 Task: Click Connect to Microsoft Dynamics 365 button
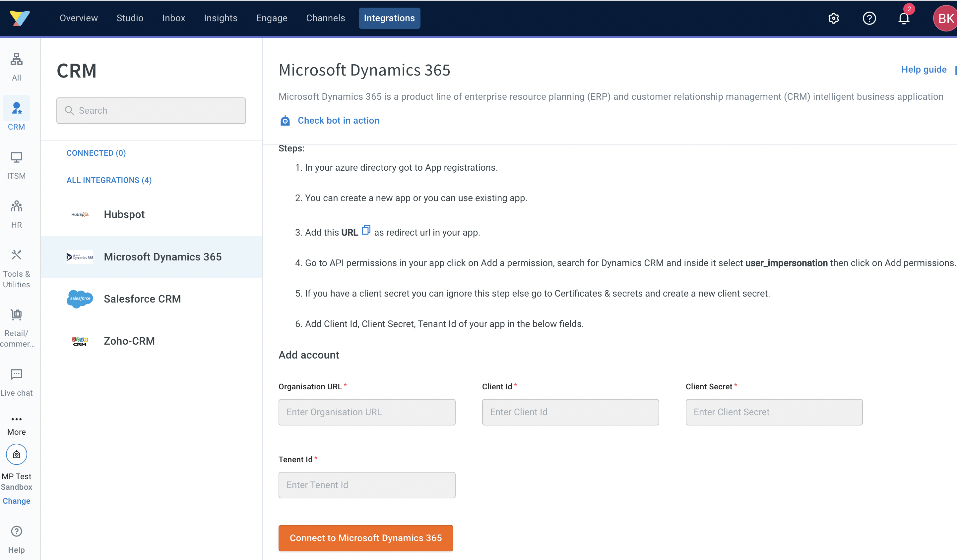pyautogui.click(x=366, y=538)
